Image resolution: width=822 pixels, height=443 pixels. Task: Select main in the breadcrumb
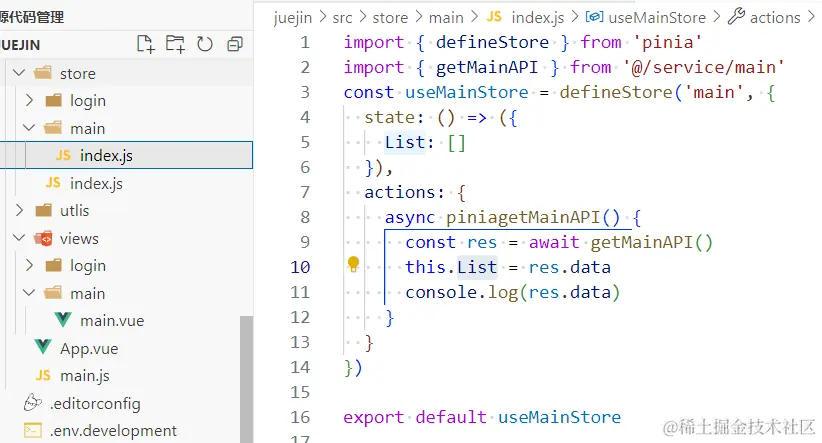click(446, 18)
